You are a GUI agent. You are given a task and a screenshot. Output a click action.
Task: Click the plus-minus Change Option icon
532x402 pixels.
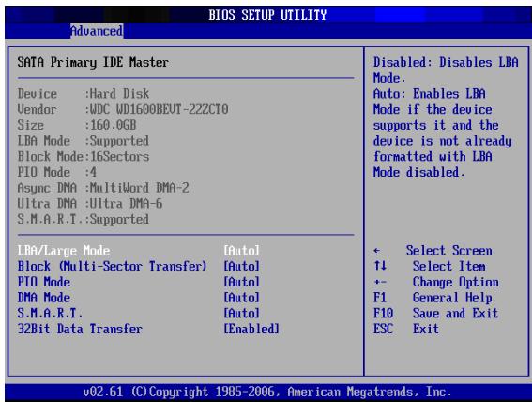tap(380, 282)
